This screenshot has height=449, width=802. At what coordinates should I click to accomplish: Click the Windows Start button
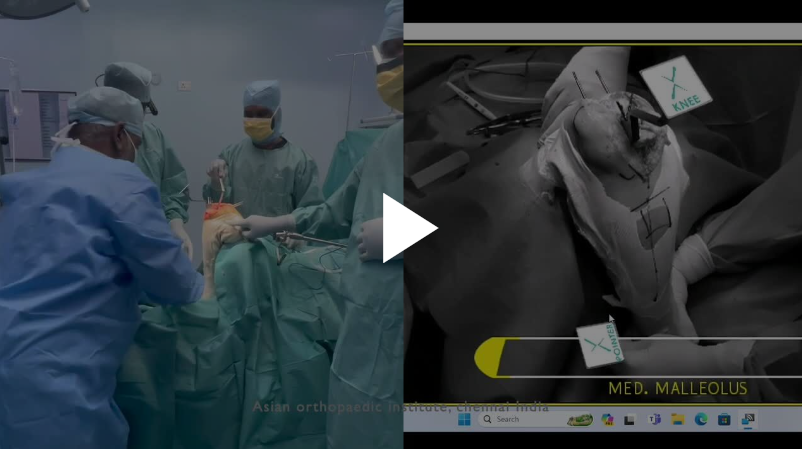(x=463, y=420)
